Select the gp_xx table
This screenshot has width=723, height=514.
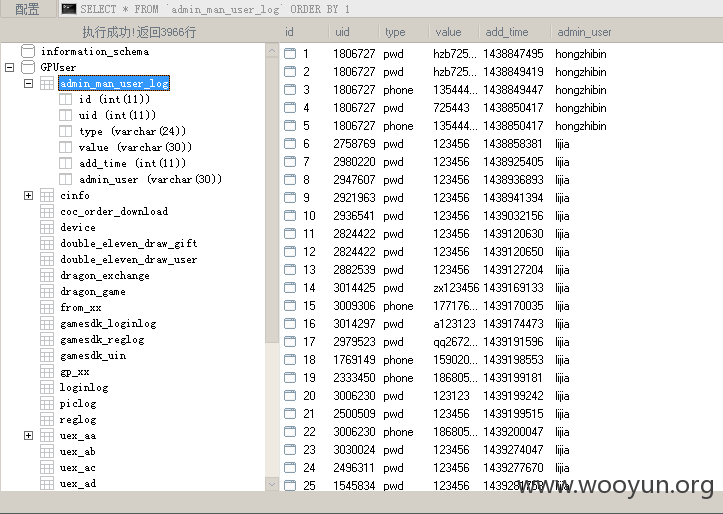(x=74, y=372)
